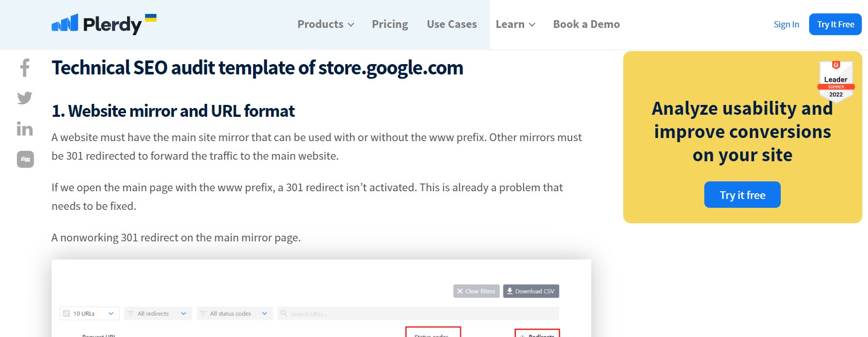
Task: Share the article on Digg
Action: tap(25, 159)
